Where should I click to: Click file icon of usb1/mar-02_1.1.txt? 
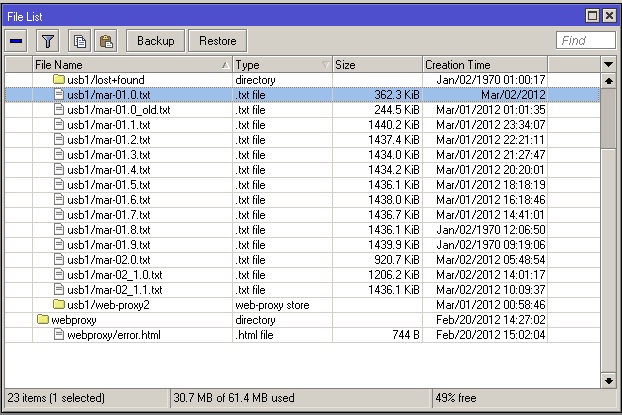pyautogui.click(x=59, y=290)
